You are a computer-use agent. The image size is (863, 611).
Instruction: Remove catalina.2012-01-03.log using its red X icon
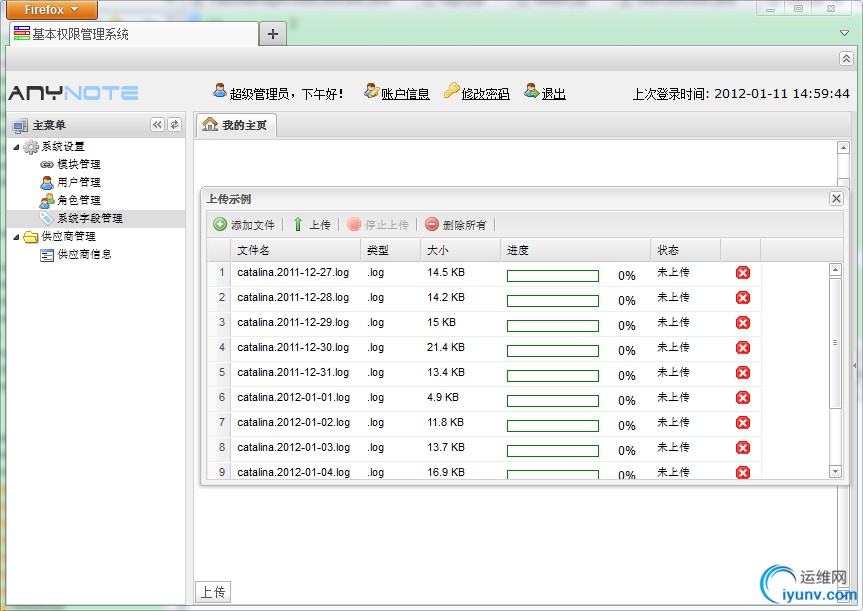(x=742, y=448)
